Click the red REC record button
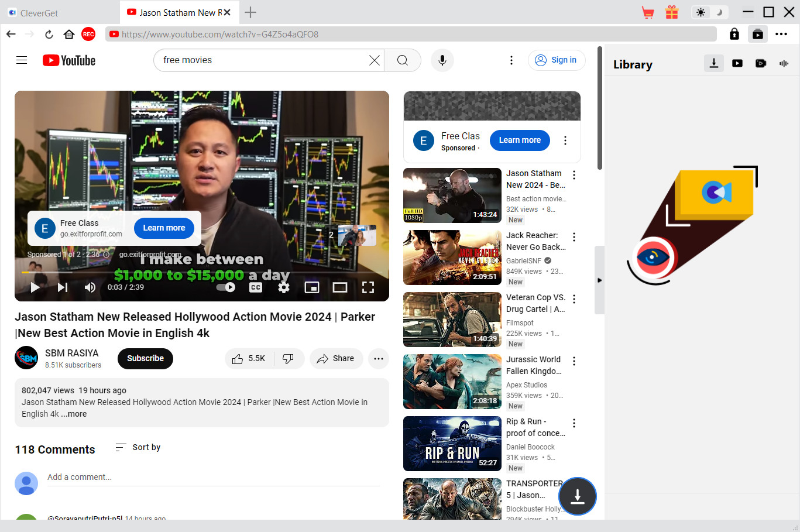800x532 pixels. [88, 35]
